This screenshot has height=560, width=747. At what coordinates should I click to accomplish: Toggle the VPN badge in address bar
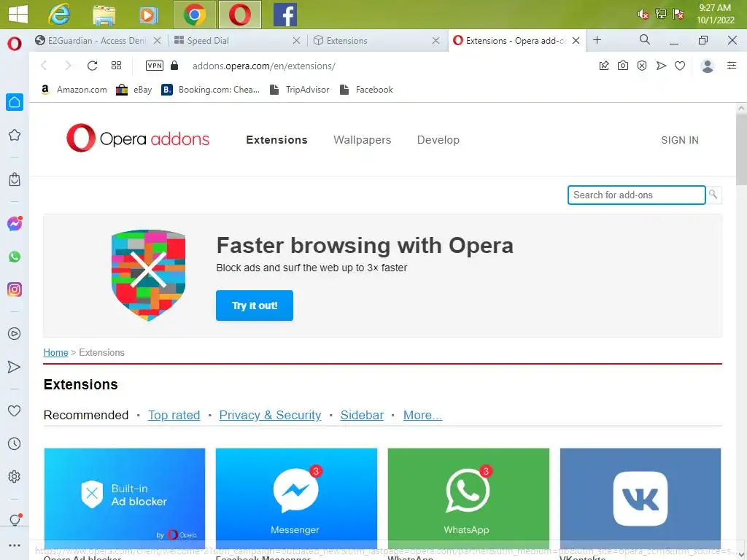(x=155, y=66)
